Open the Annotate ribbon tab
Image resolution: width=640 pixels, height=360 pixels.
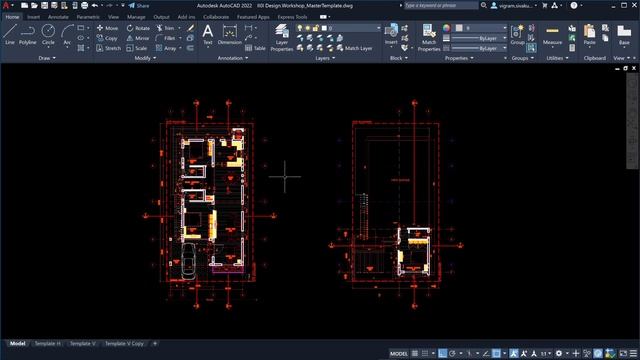[x=58, y=17]
